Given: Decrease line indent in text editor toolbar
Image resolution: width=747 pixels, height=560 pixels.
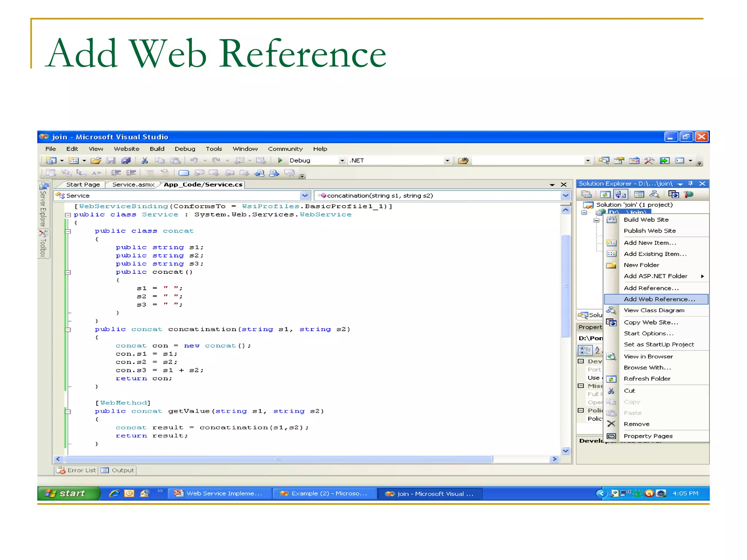Looking at the screenshot, I should pos(116,173).
